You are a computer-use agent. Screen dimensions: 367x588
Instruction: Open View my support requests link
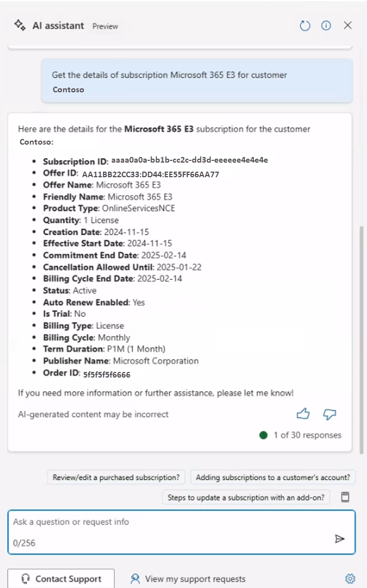(194, 578)
